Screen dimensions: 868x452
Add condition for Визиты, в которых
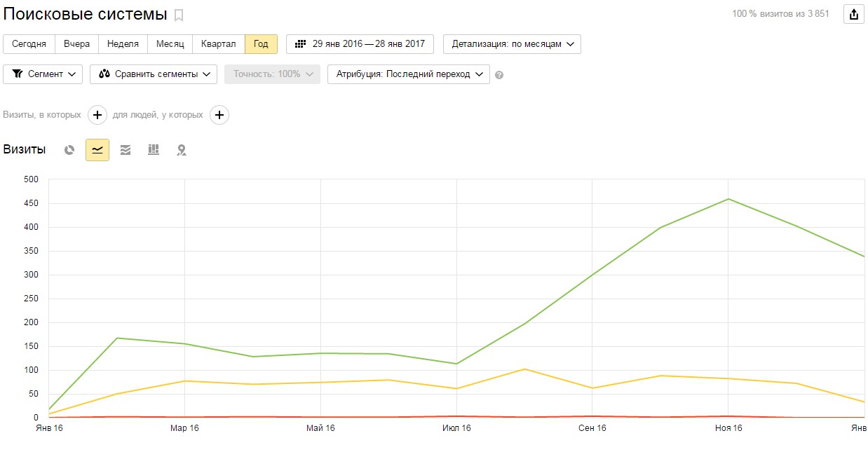(x=97, y=115)
